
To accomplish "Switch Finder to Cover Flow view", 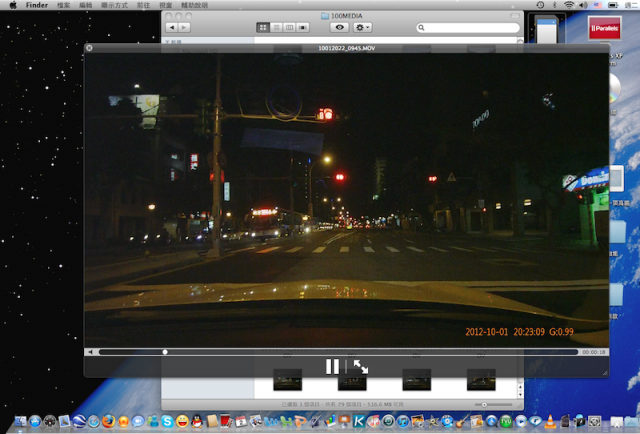I will 302,27.
